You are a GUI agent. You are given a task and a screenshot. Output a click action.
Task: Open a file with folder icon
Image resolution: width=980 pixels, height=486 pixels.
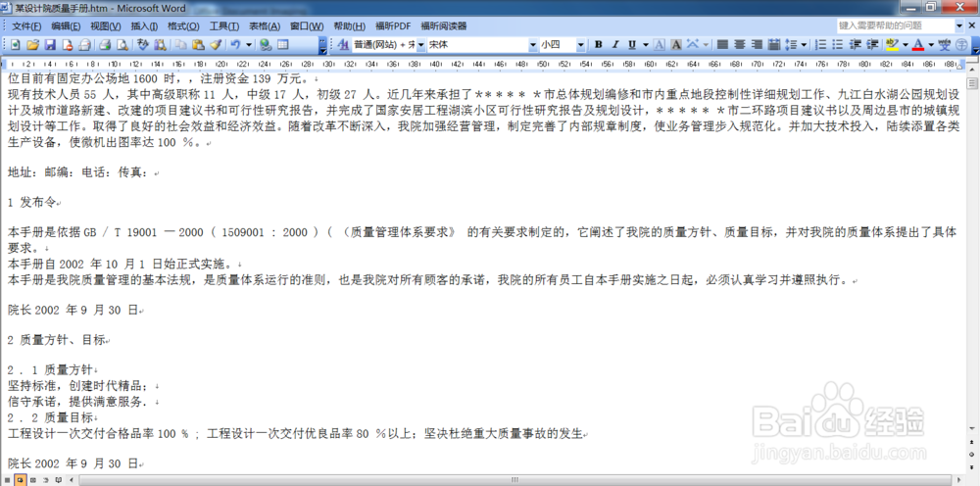32,44
